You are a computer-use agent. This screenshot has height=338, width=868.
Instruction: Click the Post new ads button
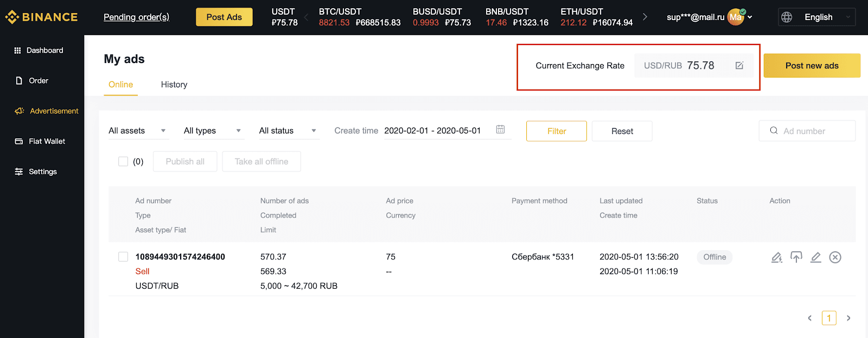[x=812, y=66]
